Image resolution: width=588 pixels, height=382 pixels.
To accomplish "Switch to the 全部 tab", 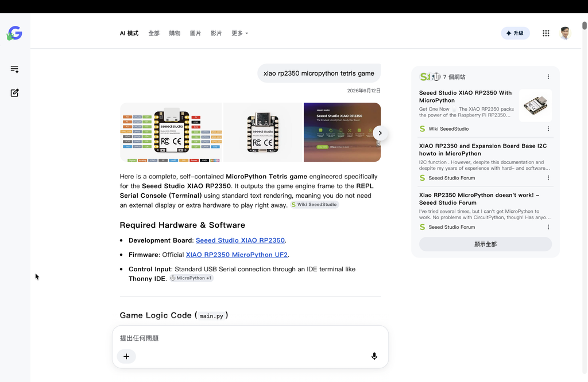I will point(154,33).
